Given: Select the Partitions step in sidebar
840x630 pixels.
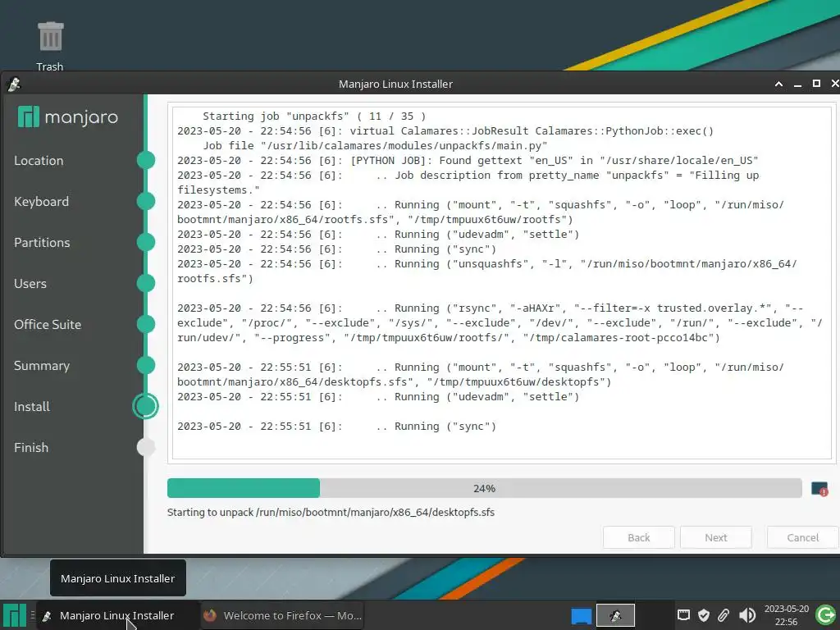Looking at the screenshot, I should coord(42,243).
